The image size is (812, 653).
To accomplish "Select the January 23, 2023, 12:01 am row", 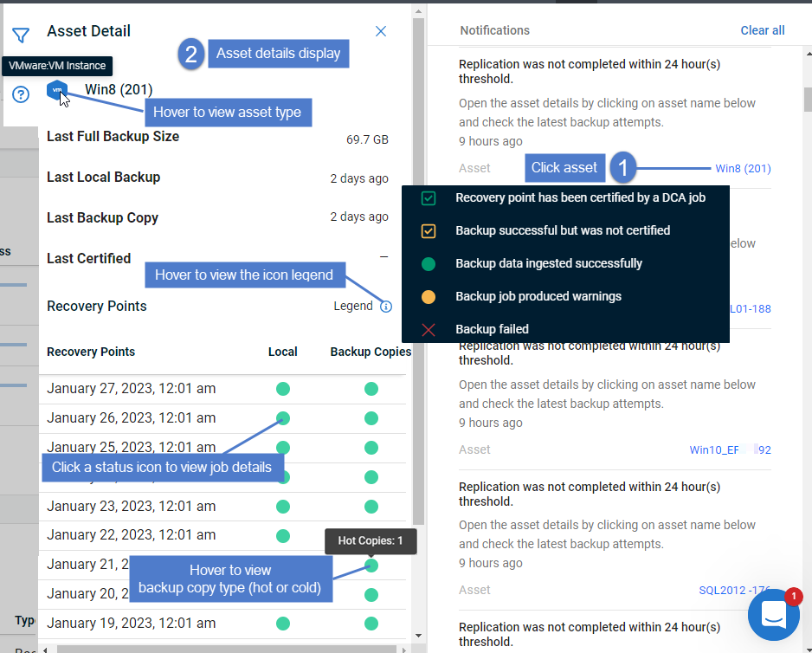I will (222, 507).
